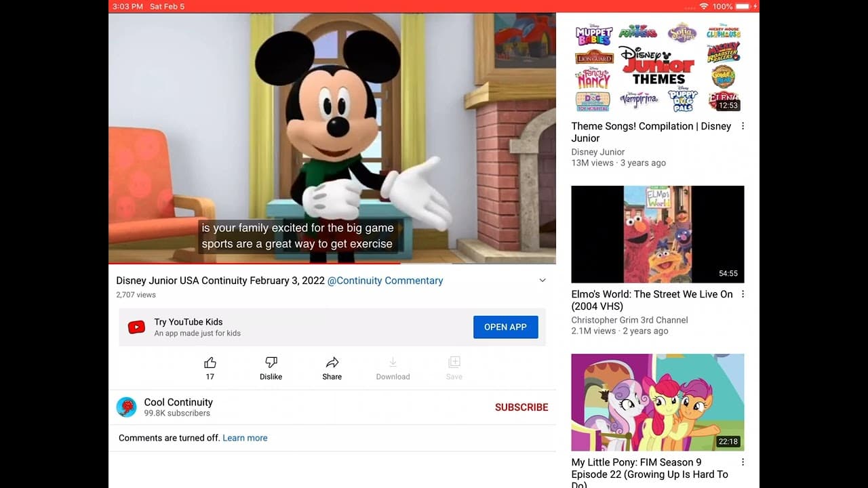Tap the Download arrow icon
This screenshot has width=868, height=488.
pos(393,363)
